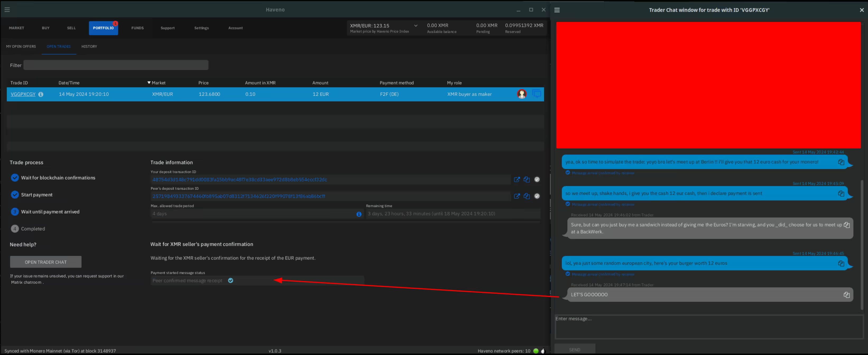868x355 pixels.
Task: Expand the XMR/EUR market price dropdown
Action: tap(415, 26)
